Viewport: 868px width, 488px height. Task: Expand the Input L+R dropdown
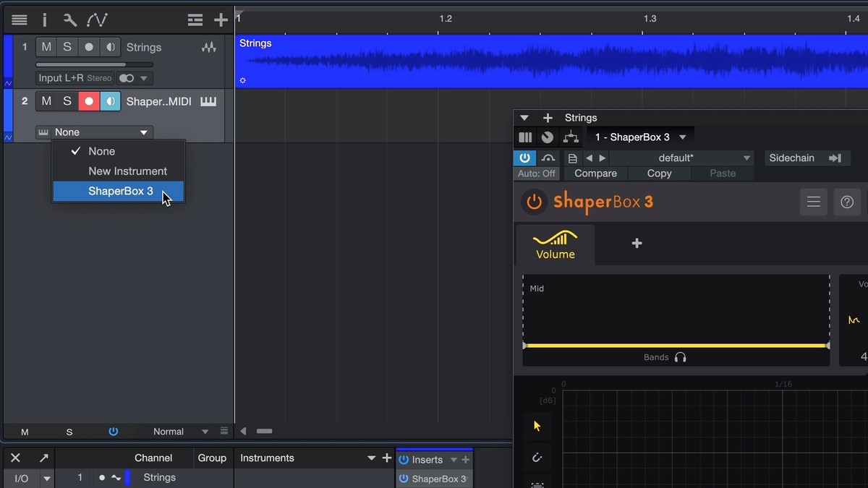[143, 78]
